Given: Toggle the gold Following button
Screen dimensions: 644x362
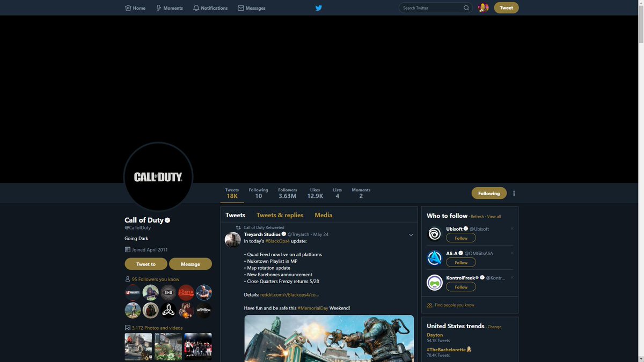Looking at the screenshot, I should click(x=489, y=193).
